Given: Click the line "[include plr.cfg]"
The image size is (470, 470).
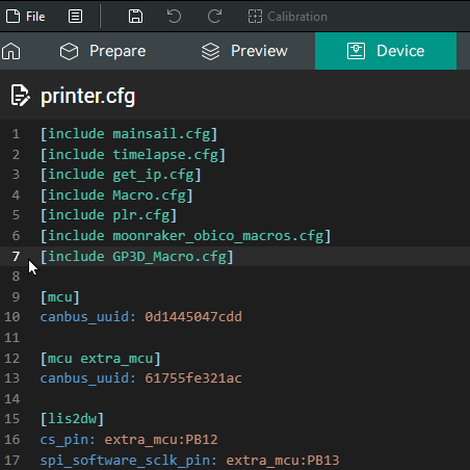Looking at the screenshot, I should (109, 215).
